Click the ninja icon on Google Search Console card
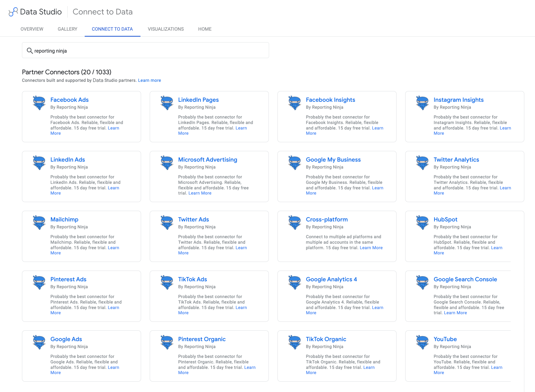This screenshot has width=535, height=392. point(422,282)
